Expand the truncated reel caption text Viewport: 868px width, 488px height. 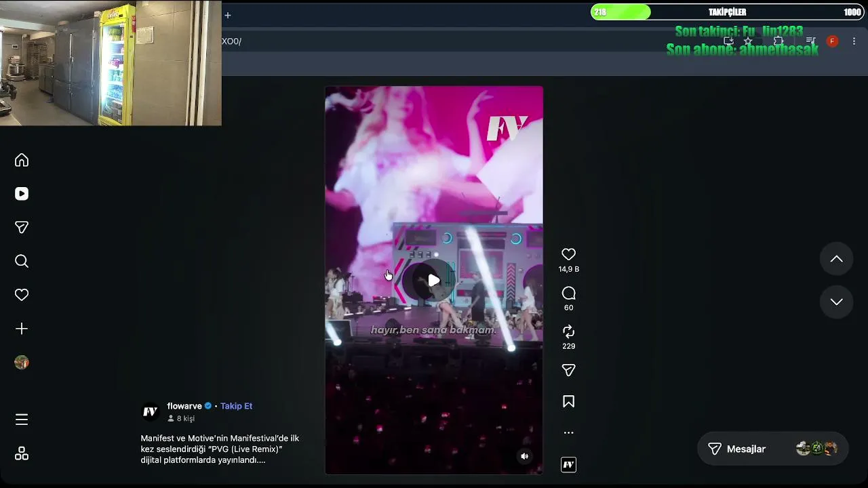tap(220, 449)
